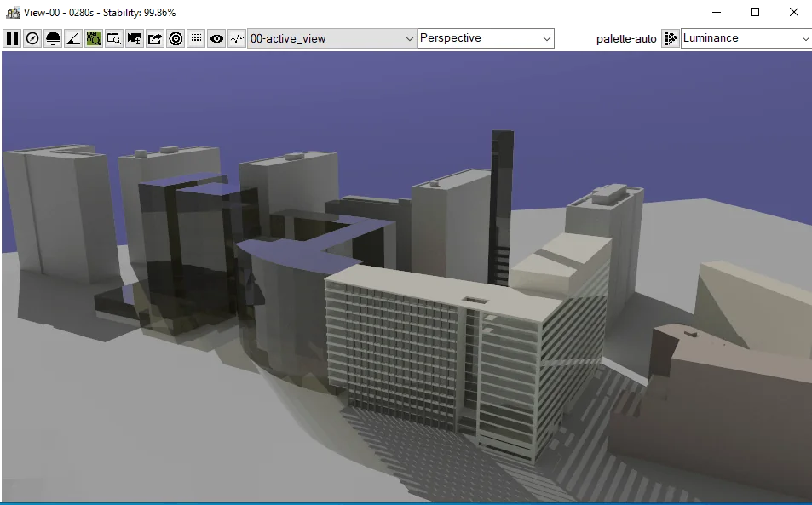Add a camera view with camera-plus icon
The image size is (812, 505).
click(x=135, y=38)
